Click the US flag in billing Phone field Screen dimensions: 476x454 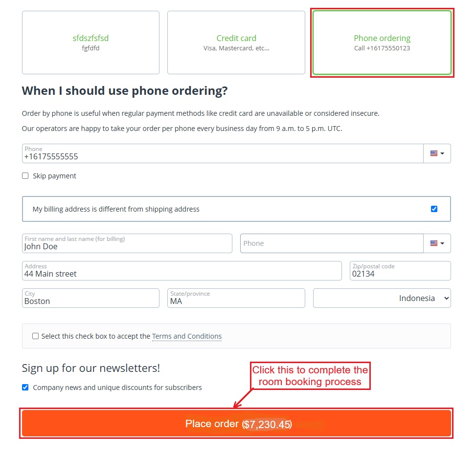point(433,243)
